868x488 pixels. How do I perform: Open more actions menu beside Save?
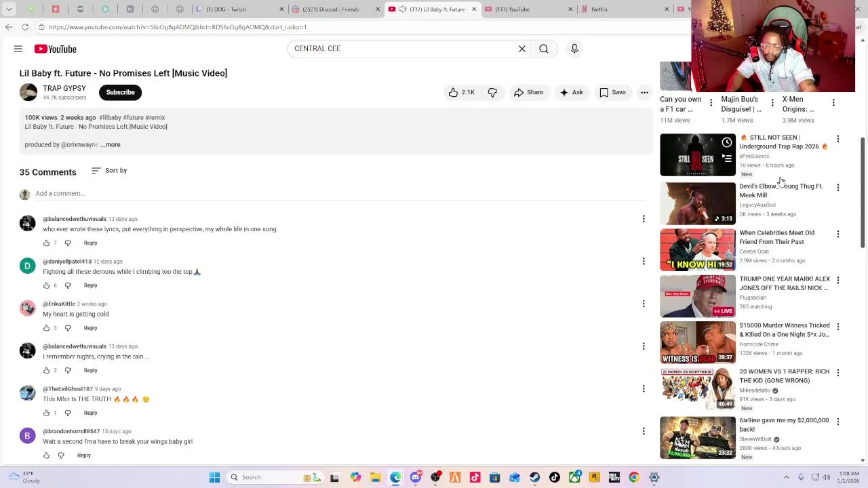(x=645, y=92)
